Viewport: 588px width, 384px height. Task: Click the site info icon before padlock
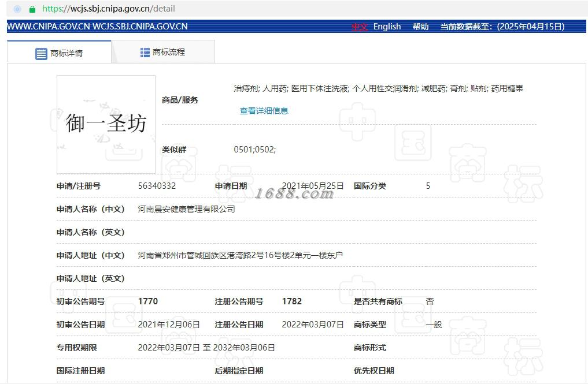point(17,9)
